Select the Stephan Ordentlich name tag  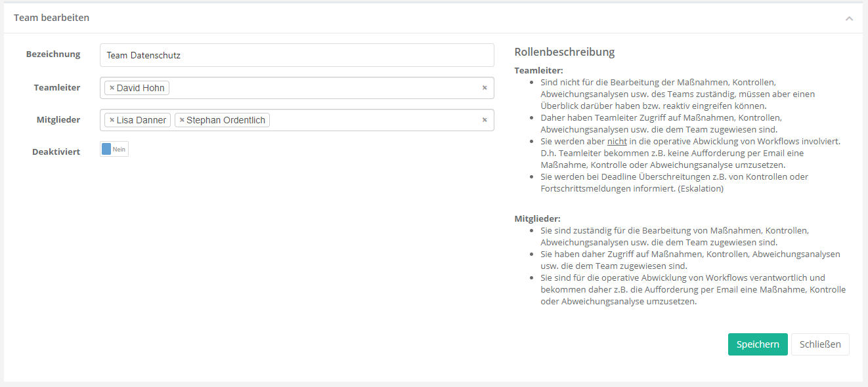tap(227, 120)
